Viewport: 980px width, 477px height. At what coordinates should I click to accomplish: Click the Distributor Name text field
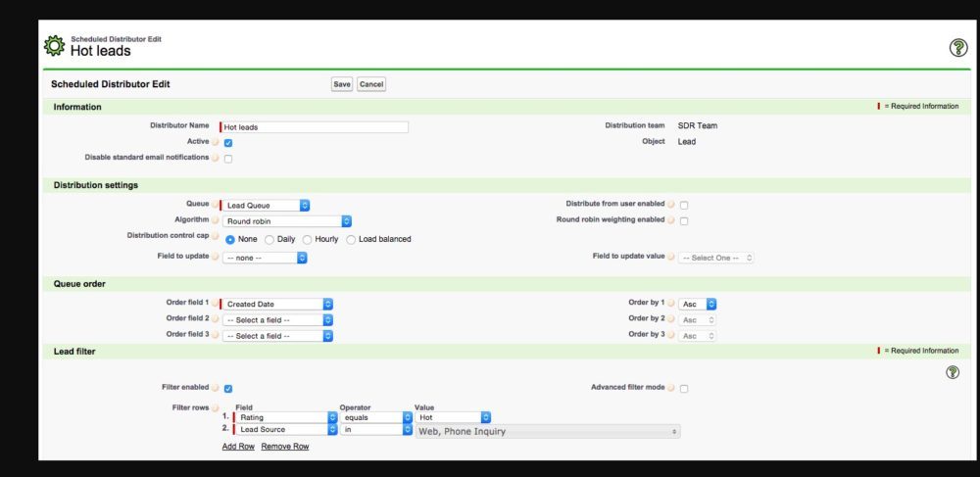pyautogui.click(x=315, y=127)
